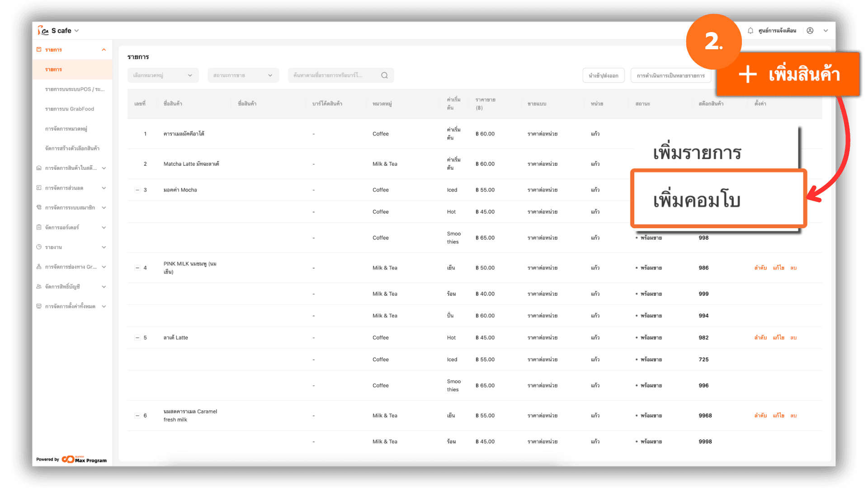This screenshot has height=488, width=868.
Task: Click the การจัดการส่วนลด coupon icon
Action: pyautogui.click(x=39, y=188)
